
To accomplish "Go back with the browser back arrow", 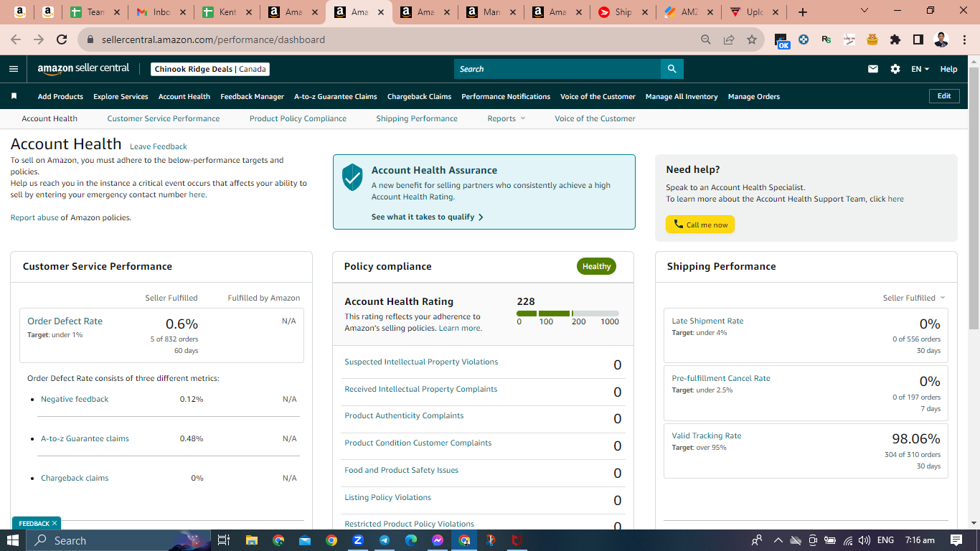I will (16, 39).
